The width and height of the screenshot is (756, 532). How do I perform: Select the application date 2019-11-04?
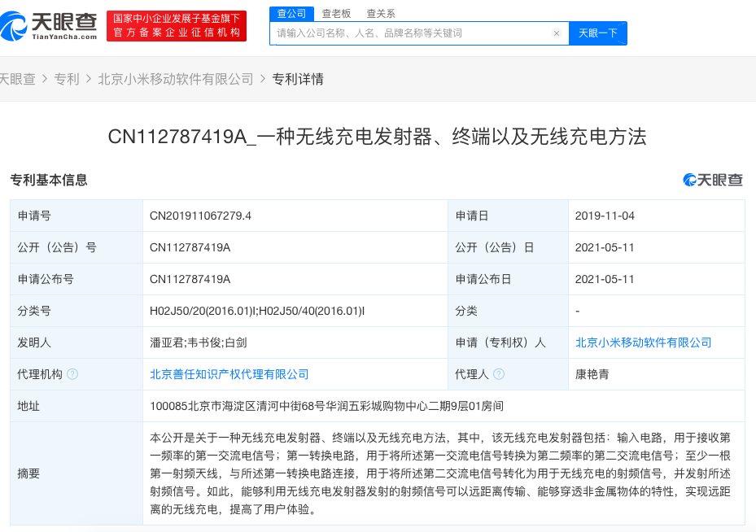(x=605, y=216)
